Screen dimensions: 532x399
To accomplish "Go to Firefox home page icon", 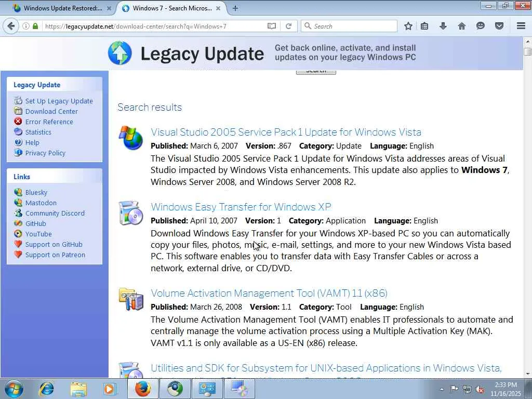I will [x=462, y=26].
